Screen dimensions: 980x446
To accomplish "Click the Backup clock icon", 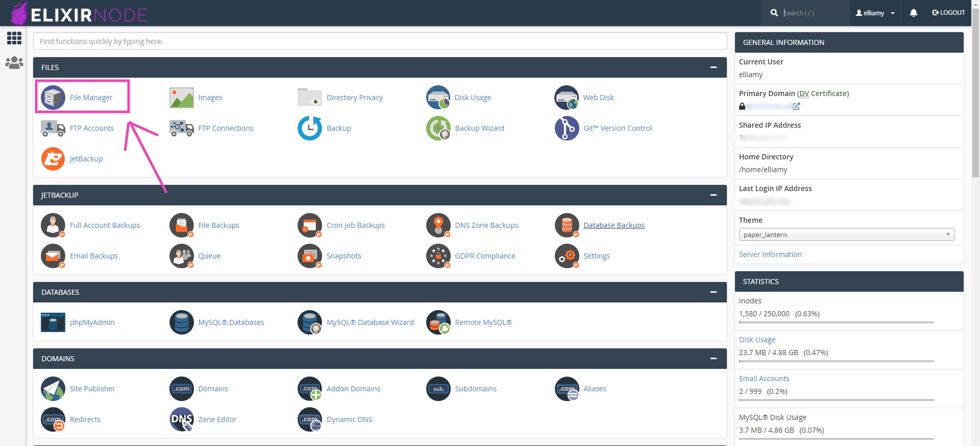I will coord(310,128).
